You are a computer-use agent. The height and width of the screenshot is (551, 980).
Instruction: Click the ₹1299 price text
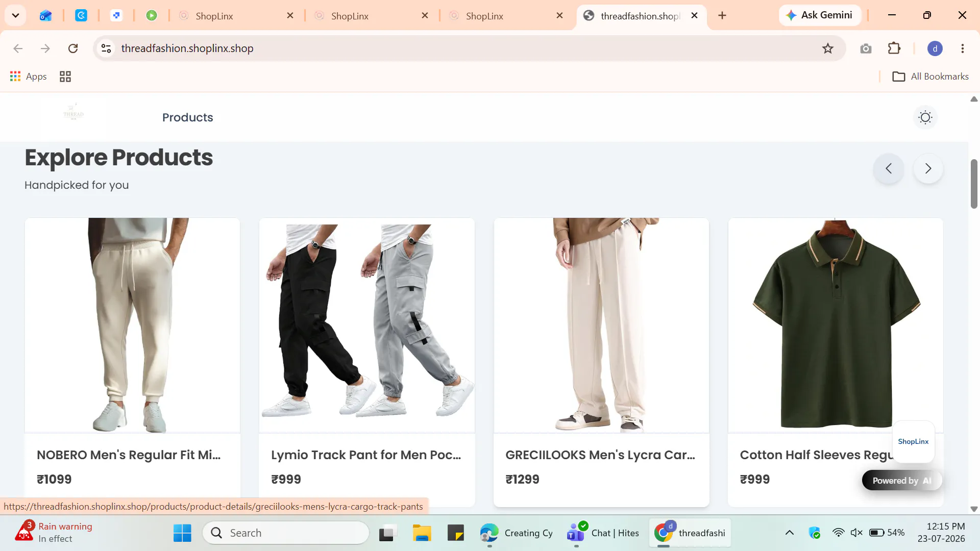(x=522, y=479)
